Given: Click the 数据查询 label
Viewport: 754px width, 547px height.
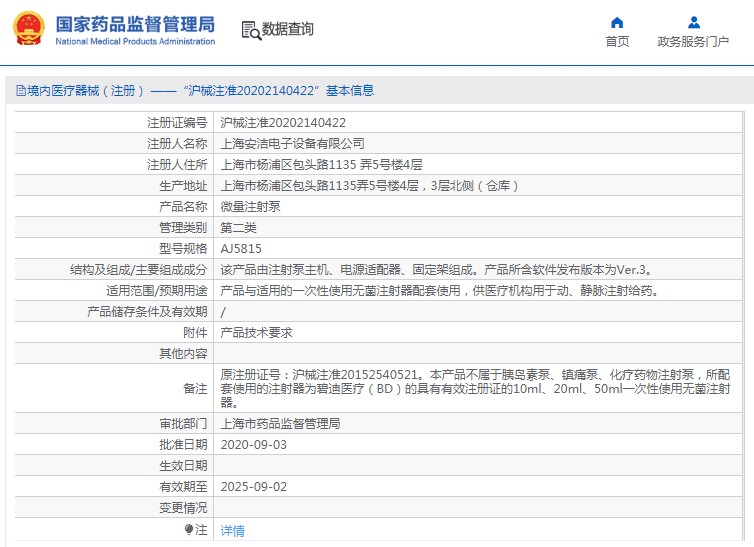Looking at the screenshot, I should coord(288,29).
